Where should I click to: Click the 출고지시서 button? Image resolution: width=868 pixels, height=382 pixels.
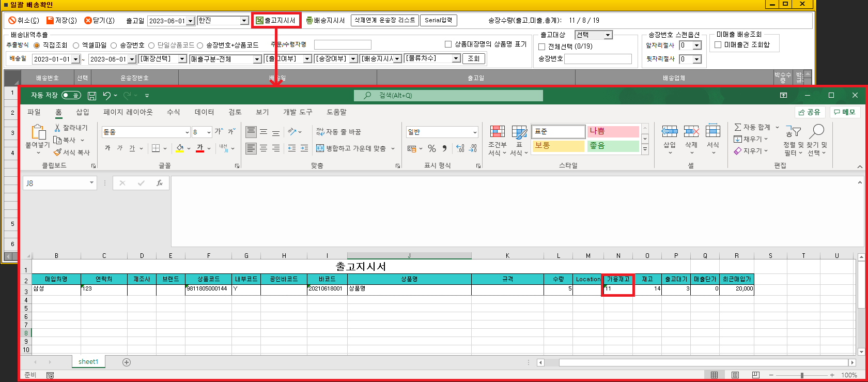pos(276,21)
